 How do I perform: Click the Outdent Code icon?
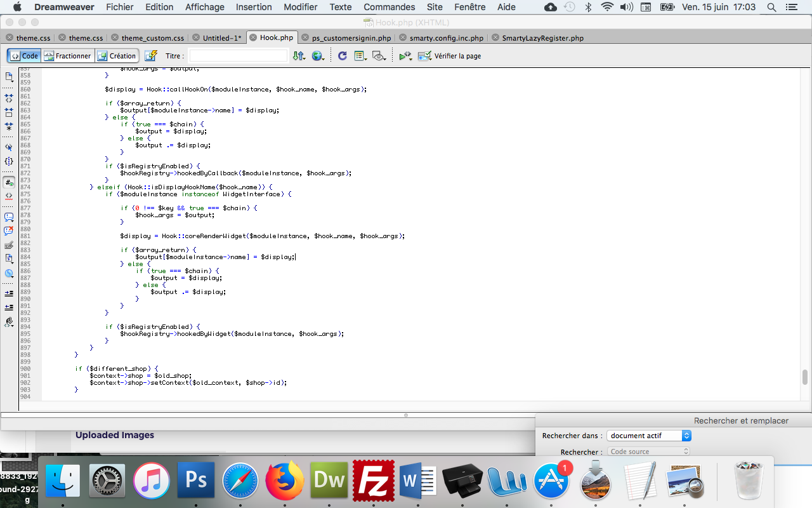point(9,307)
